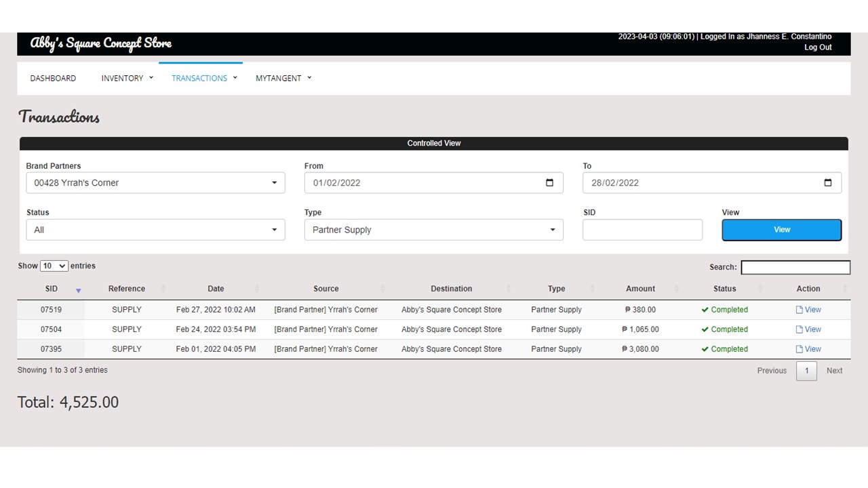Click Completed status for SID 07519
868x488 pixels.
pos(725,310)
